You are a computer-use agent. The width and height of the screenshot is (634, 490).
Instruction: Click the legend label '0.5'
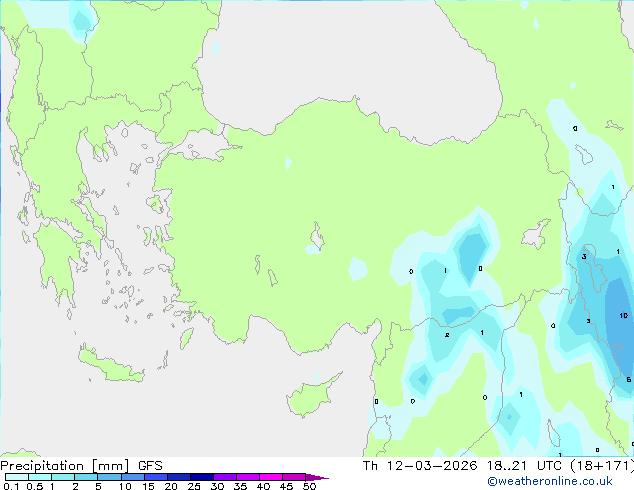click(x=34, y=486)
